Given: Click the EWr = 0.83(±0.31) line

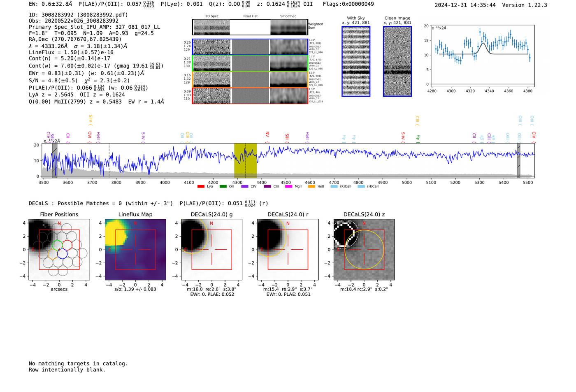Looking at the screenshot, I should pyautogui.click(x=86, y=73).
